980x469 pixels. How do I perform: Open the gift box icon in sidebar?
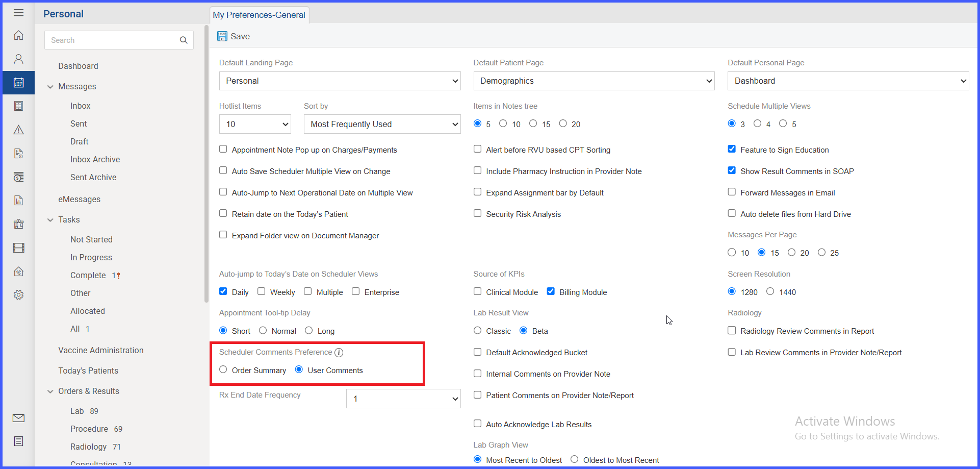pyautogui.click(x=18, y=224)
